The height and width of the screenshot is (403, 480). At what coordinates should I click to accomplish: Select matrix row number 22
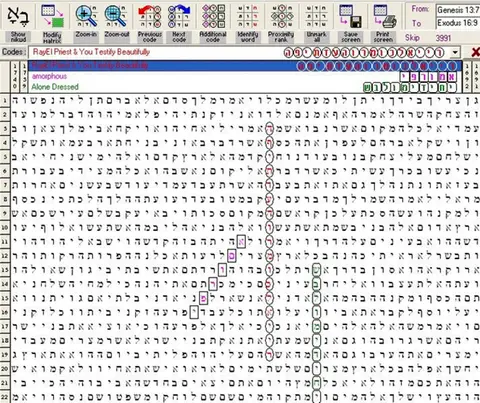(4, 397)
